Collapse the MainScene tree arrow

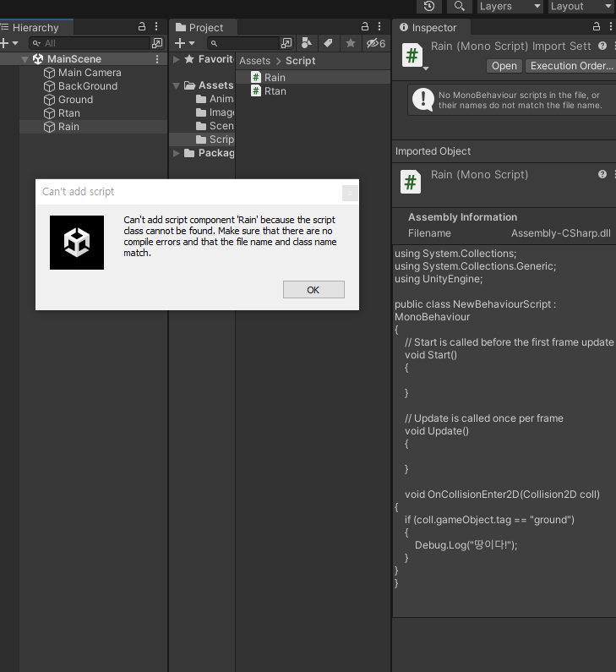[25, 59]
